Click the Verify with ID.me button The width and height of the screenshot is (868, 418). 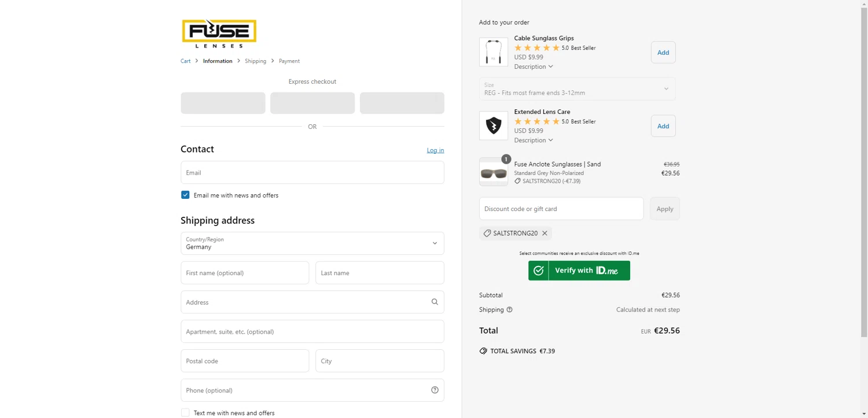(579, 271)
